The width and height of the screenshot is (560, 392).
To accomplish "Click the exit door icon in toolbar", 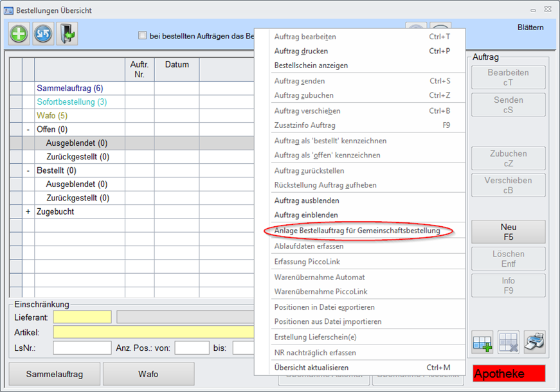I will [x=67, y=33].
